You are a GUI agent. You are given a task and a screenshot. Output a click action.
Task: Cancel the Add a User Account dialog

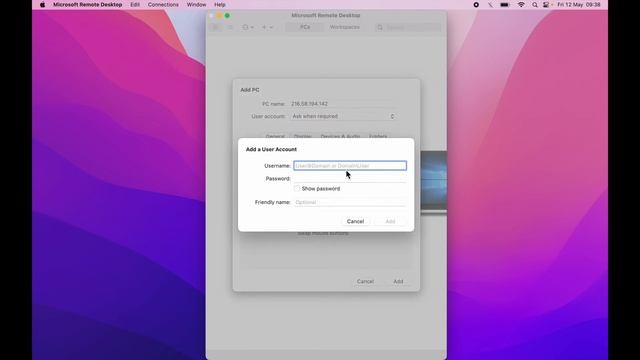(355, 221)
